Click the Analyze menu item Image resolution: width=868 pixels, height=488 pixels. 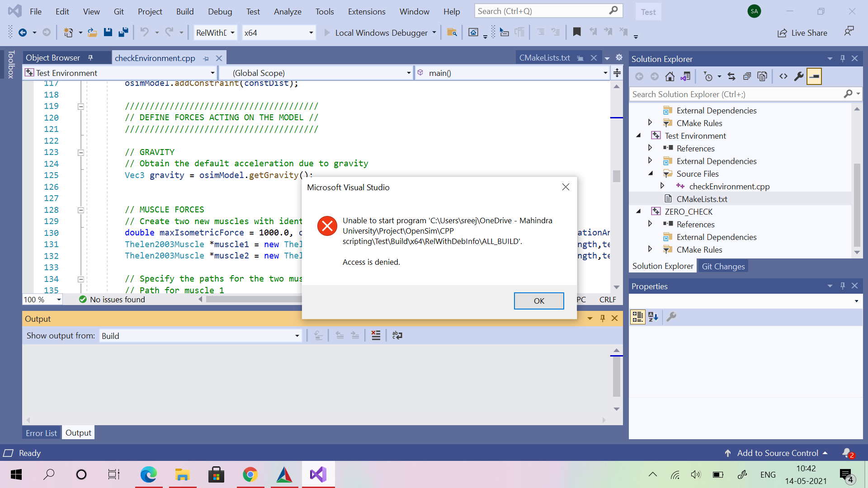click(286, 11)
